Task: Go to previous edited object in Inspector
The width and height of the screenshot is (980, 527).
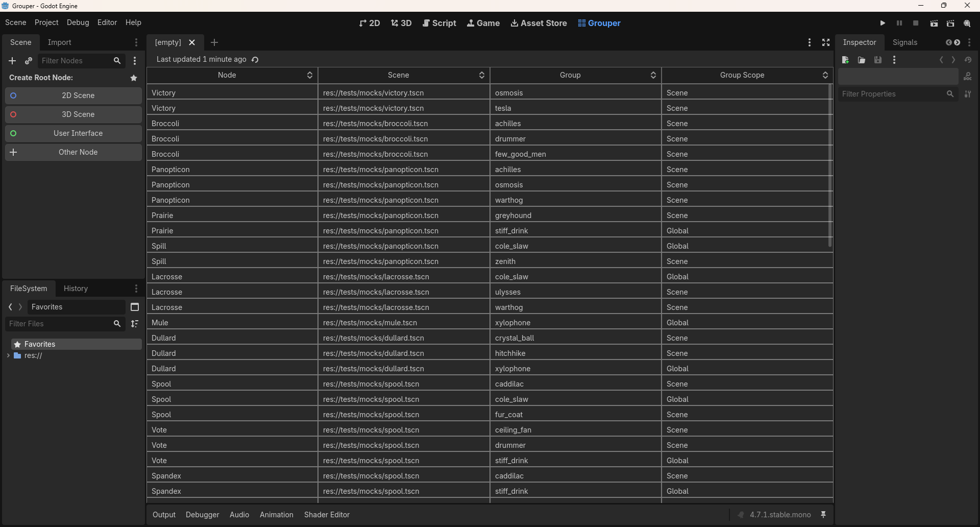Action: (x=941, y=60)
